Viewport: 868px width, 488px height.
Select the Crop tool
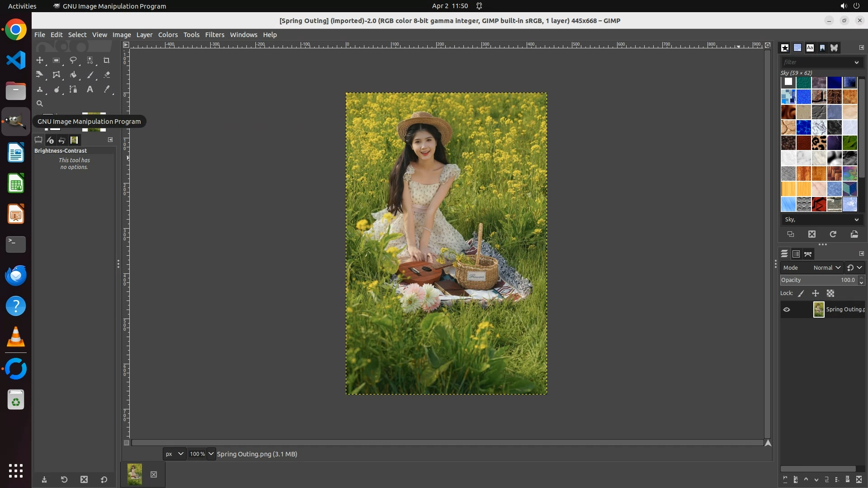point(107,60)
